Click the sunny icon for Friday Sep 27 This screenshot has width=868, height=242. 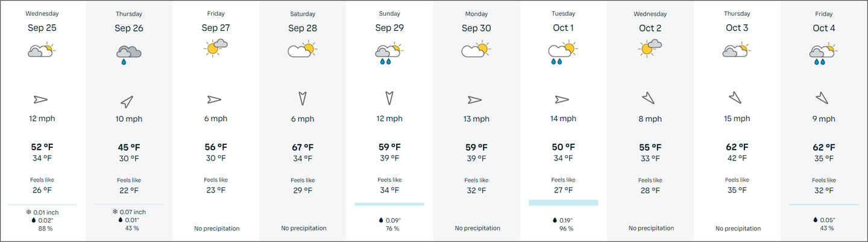tap(216, 47)
